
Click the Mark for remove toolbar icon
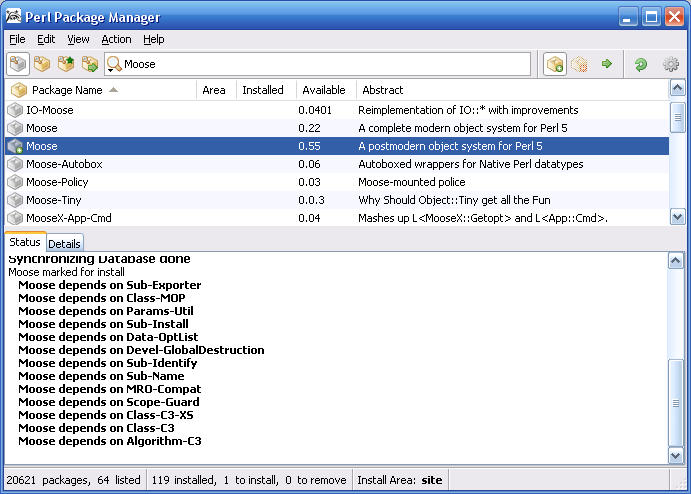tap(579, 64)
